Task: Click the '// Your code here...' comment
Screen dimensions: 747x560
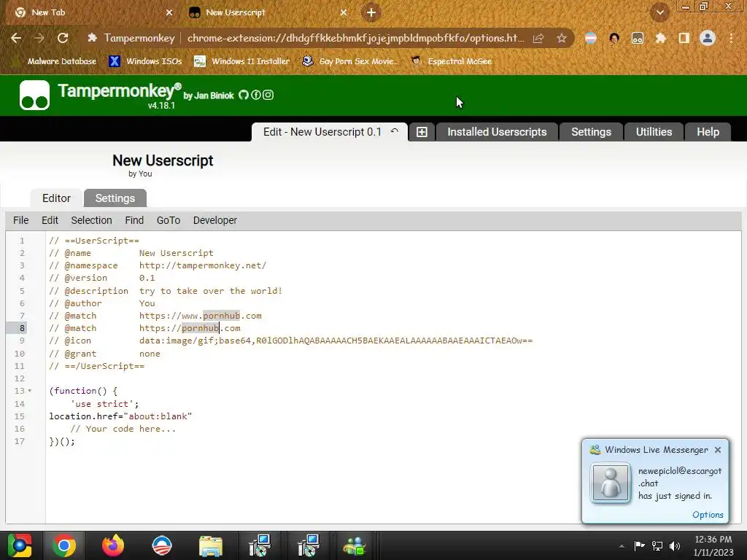Action: (123, 429)
